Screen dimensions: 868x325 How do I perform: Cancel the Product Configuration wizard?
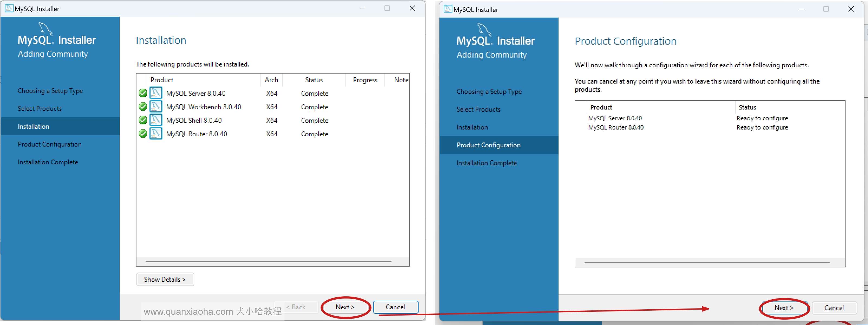pyautogui.click(x=834, y=308)
